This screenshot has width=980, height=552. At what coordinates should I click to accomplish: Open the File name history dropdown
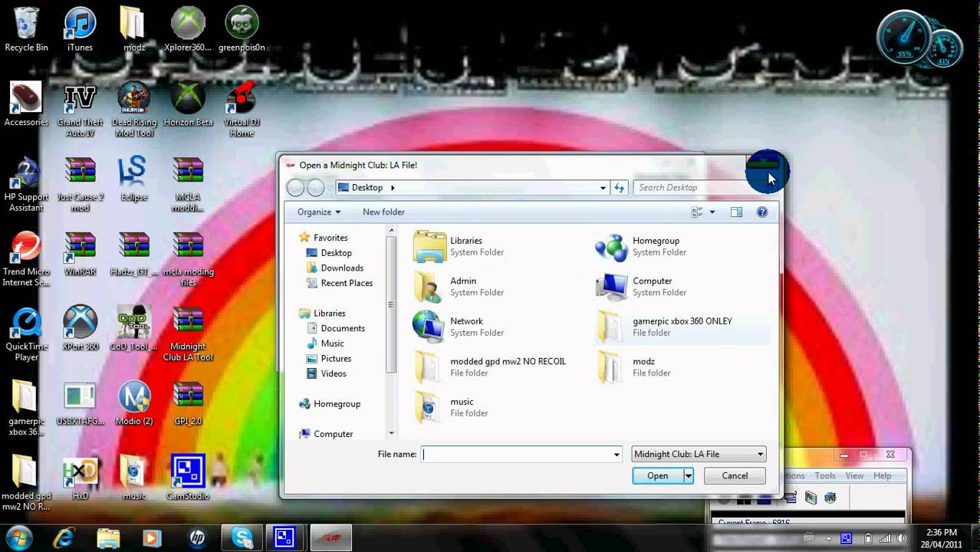pyautogui.click(x=617, y=455)
